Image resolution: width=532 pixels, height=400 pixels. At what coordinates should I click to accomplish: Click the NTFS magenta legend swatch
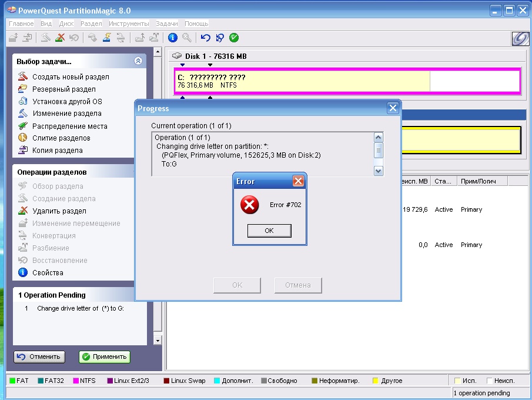click(76, 381)
